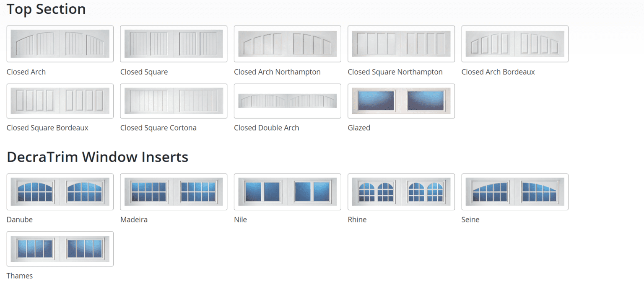Viewport: 644px width, 286px height.
Task: Click the 'Closed Square Northampton' label
Action: tap(395, 72)
